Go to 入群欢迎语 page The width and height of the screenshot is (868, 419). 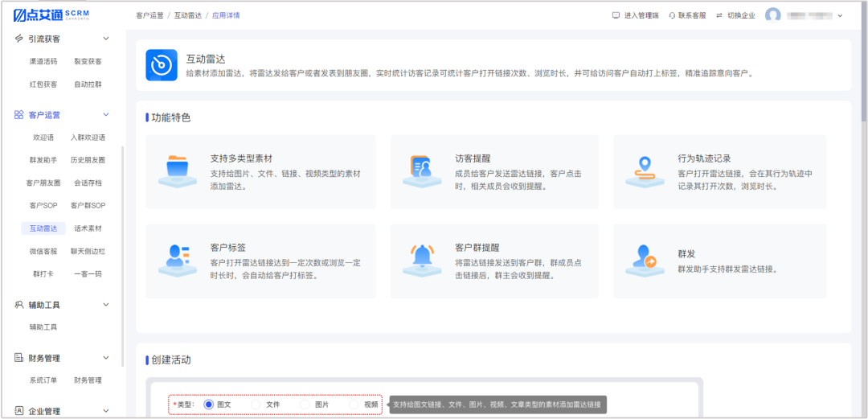coord(88,138)
